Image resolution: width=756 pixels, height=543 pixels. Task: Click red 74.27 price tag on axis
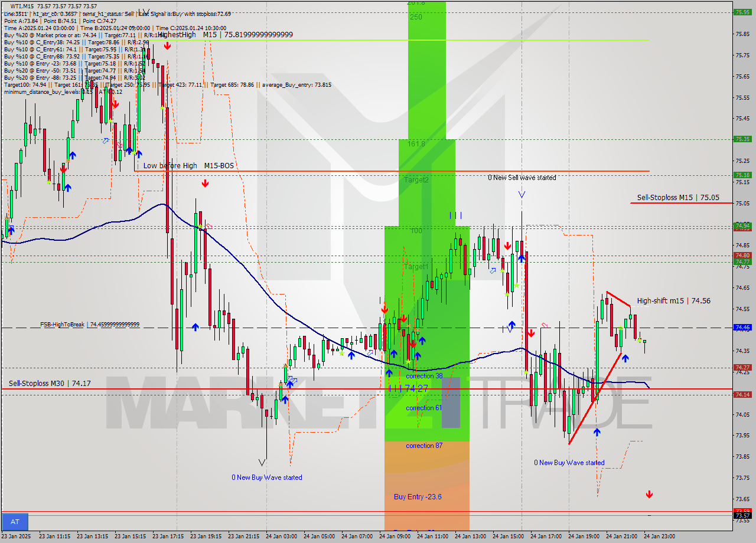742,367
